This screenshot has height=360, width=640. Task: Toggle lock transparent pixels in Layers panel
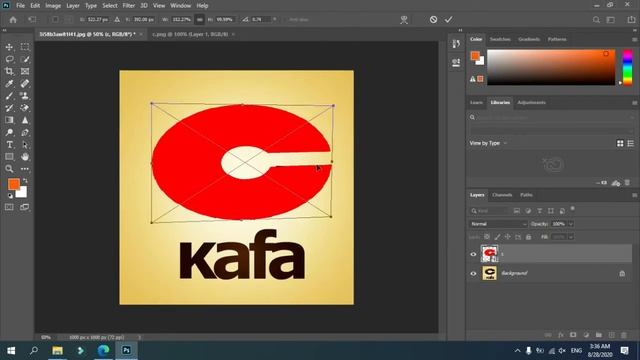pyautogui.click(x=487, y=237)
